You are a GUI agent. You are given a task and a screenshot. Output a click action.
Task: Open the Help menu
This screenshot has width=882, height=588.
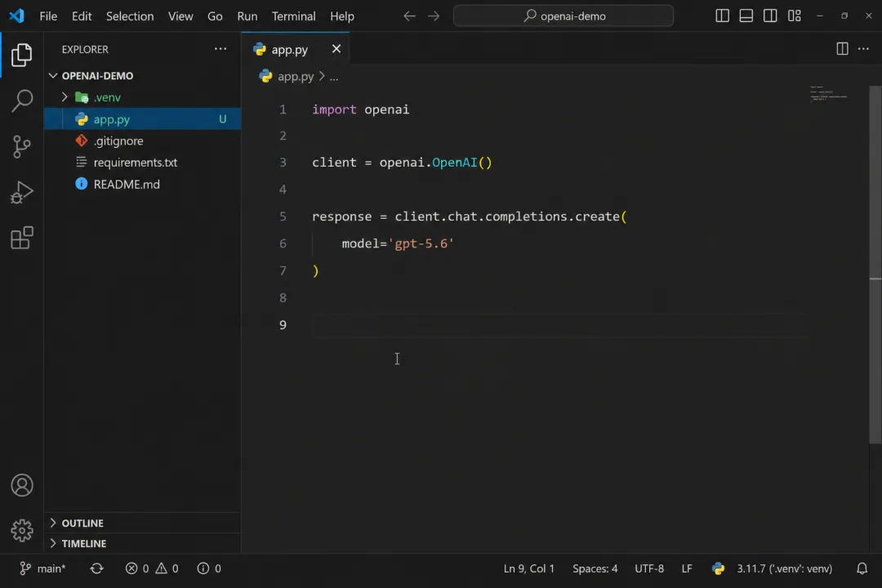342,16
